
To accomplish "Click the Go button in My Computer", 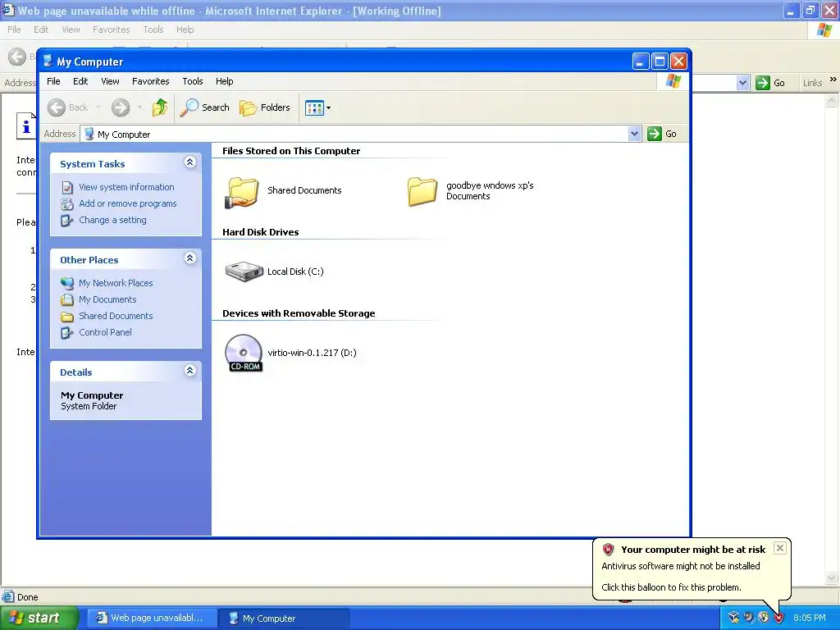I will click(x=662, y=134).
